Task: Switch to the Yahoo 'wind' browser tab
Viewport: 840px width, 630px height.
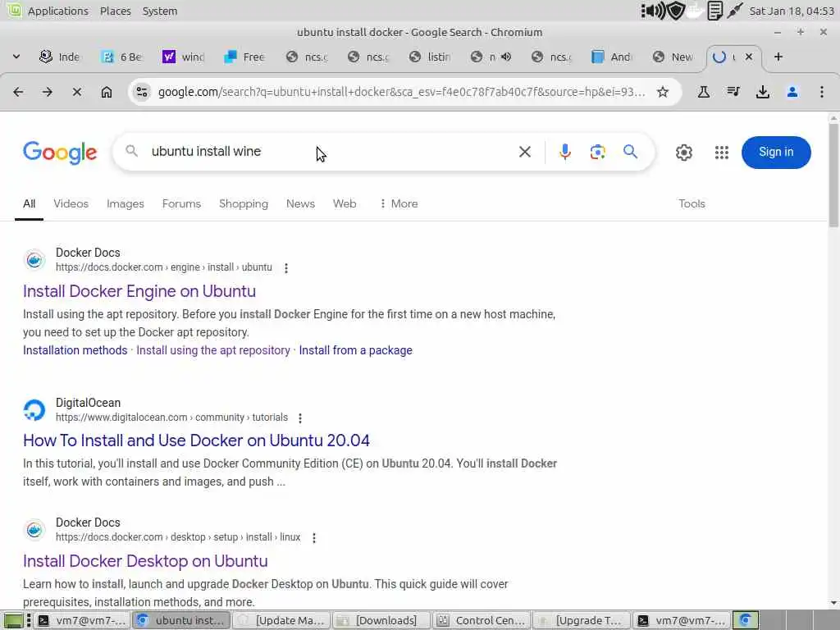Action: coord(184,57)
